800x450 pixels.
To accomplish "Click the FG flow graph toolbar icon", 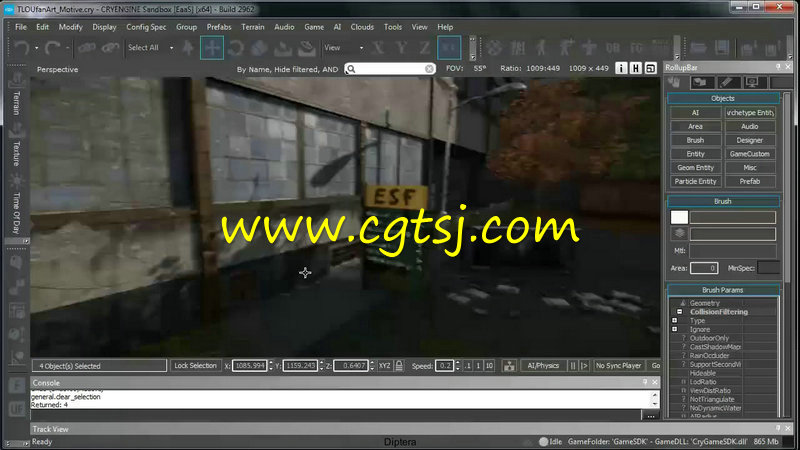I will [x=636, y=48].
